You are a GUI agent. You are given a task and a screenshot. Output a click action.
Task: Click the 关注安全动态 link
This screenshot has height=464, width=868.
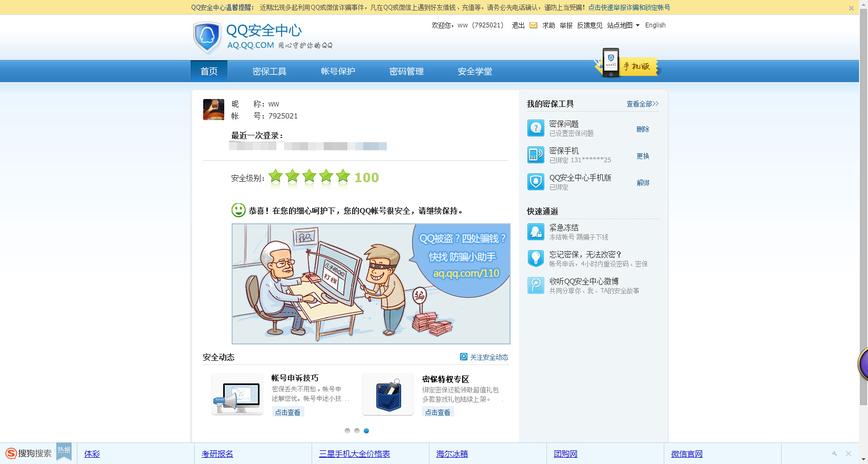coord(489,357)
